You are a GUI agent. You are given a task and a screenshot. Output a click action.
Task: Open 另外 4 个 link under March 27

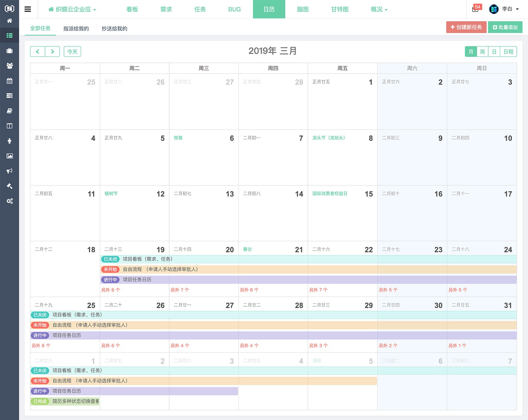(x=180, y=346)
